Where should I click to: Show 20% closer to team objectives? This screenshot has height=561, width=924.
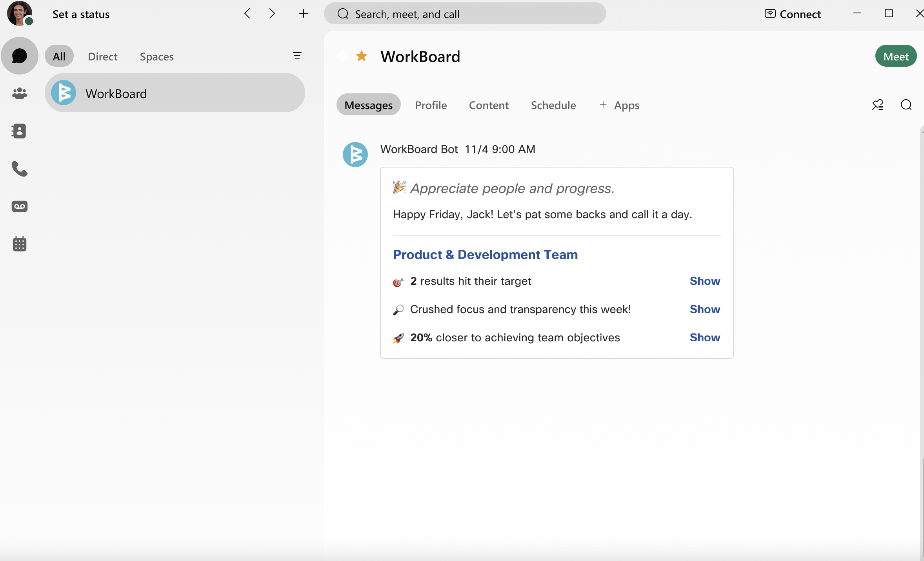coord(704,337)
